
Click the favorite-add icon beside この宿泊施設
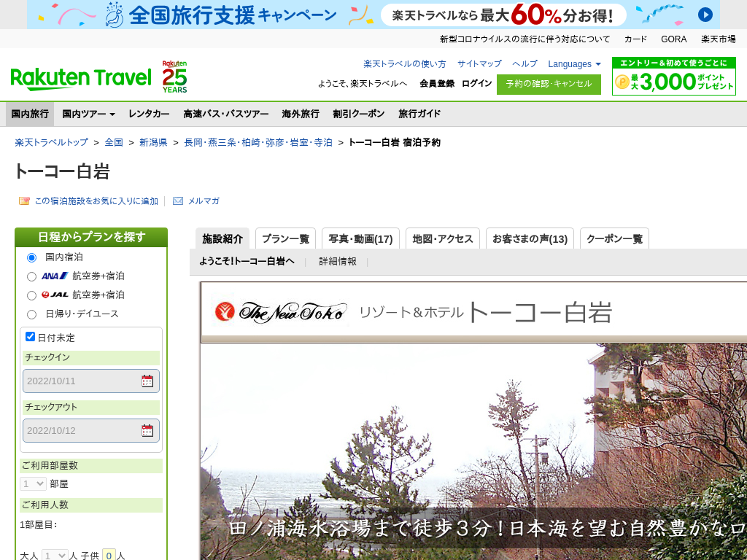(24, 201)
